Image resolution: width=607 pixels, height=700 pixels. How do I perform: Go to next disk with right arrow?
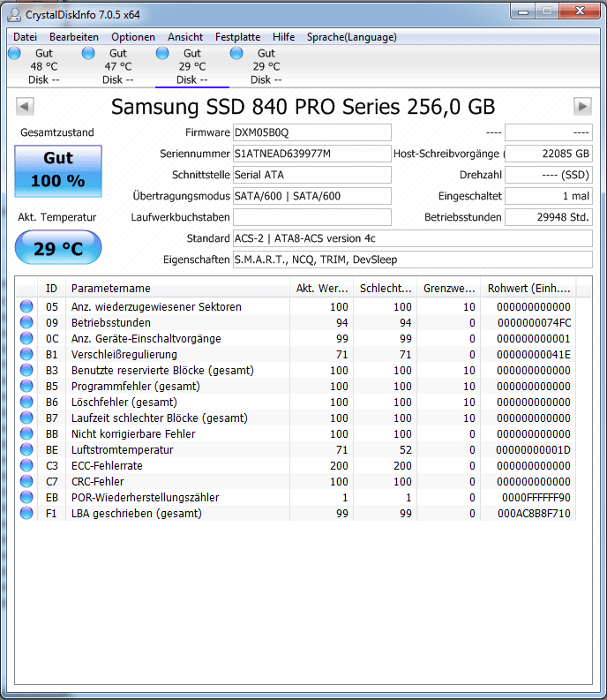tap(582, 107)
